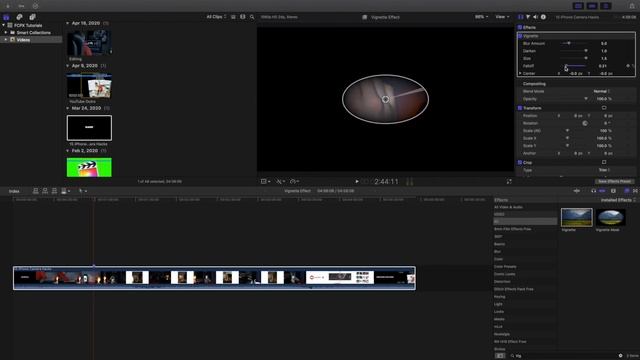Click the browser search magnifier icon
This screenshot has height=360, width=640.
pyautogui.click(x=252, y=17)
